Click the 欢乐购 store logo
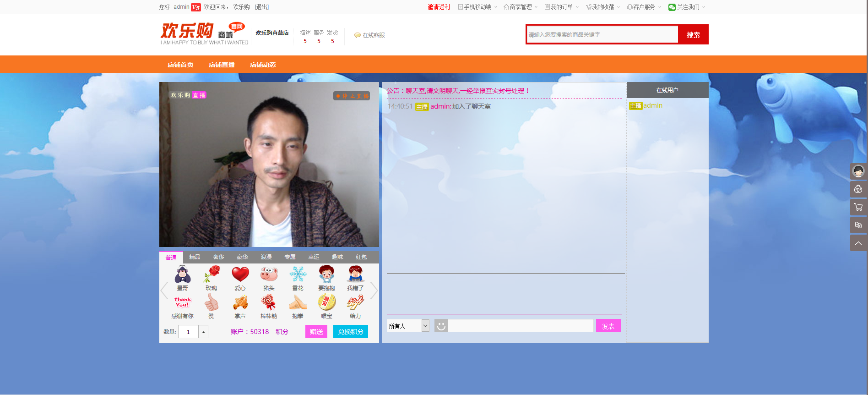The image size is (868, 395). coord(204,33)
